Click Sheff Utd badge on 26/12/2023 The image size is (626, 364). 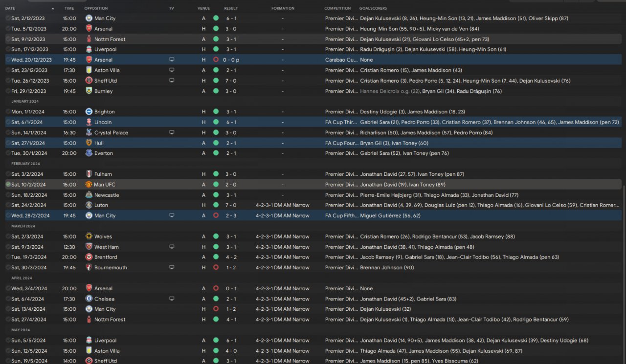89,81
